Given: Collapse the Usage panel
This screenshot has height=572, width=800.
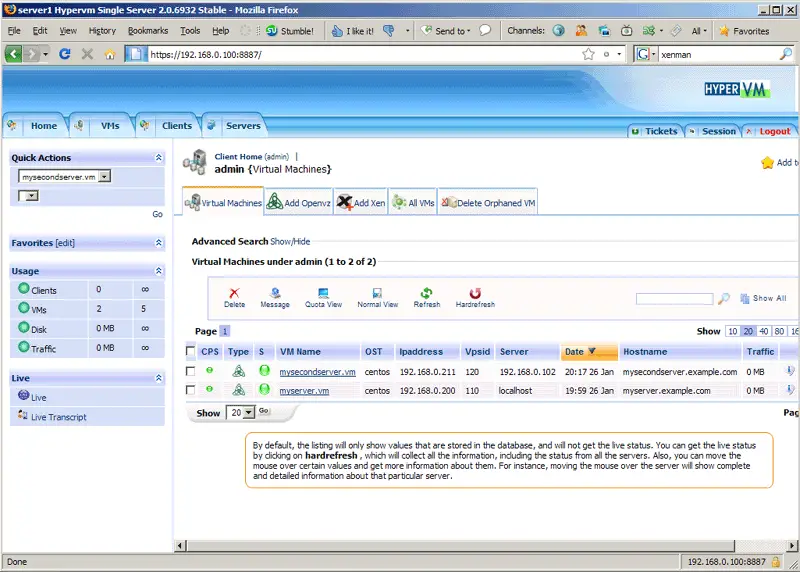Looking at the screenshot, I should (x=159, y=271).
